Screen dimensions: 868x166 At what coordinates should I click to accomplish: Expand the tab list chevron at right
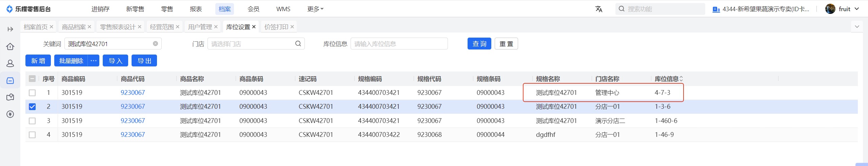(x=857, y=27)
